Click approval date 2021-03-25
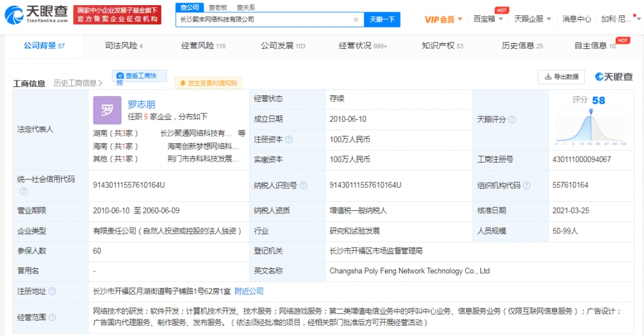644x336 pixels. coord(571,211)
